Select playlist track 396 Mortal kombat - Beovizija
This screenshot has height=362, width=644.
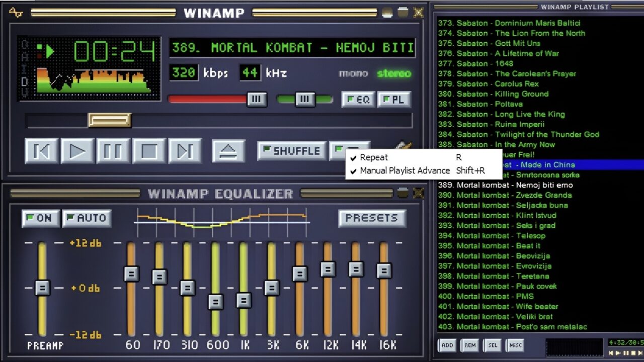coord(494,255)
